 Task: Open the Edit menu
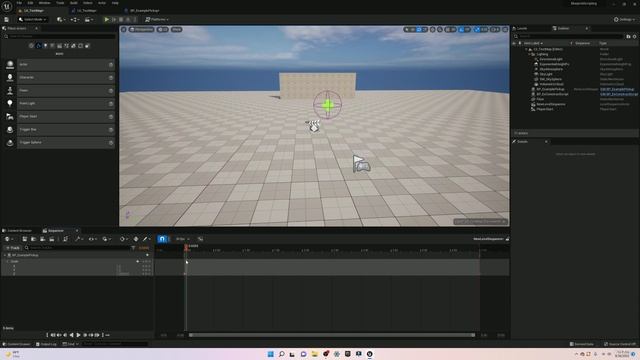[30, 3]
